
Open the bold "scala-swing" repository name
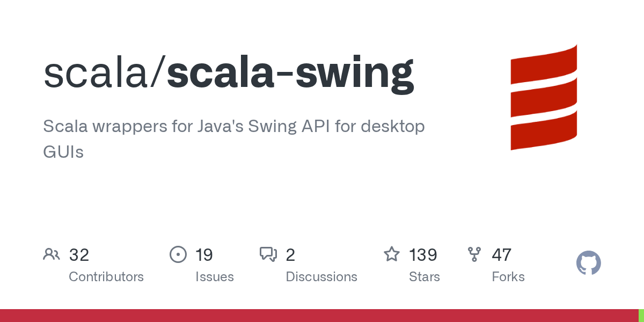pos(290,73)
